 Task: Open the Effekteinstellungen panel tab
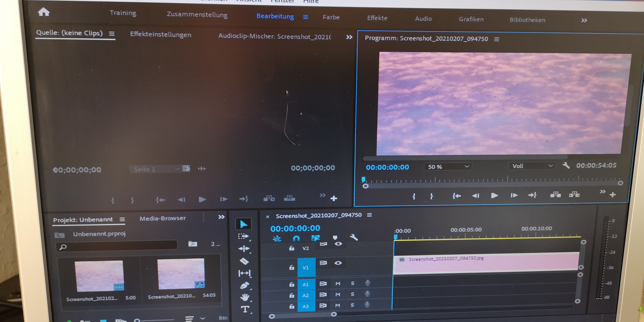click(160, 34)
